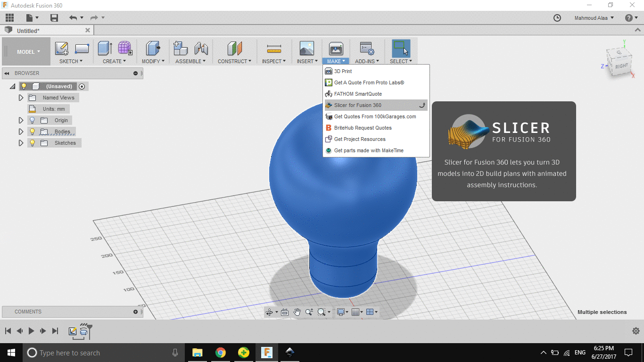Open the SKETCH dropdown menu
The height and width of the screenshot is (362, 644).
71,61
